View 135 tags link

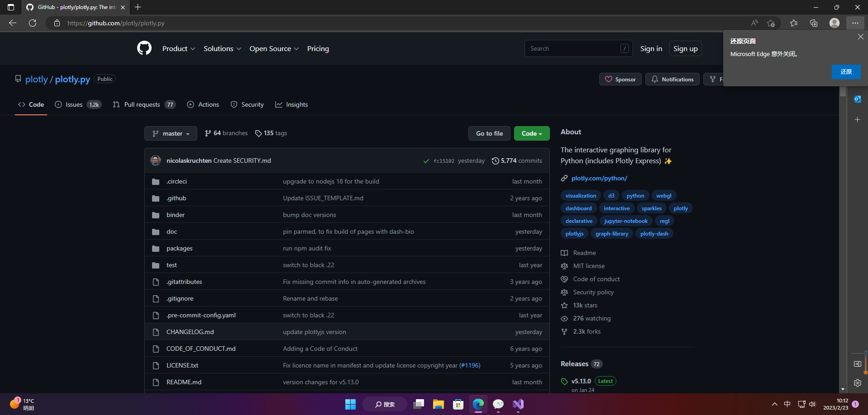coord(271,133)
